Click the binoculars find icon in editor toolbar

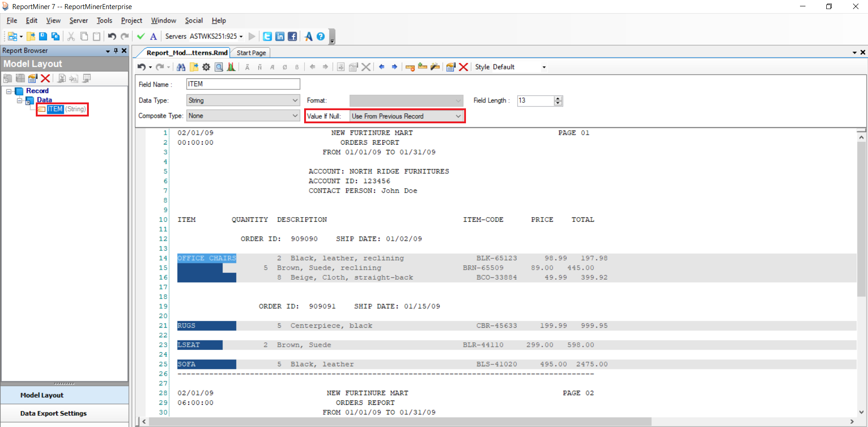(x=181, y=67)
